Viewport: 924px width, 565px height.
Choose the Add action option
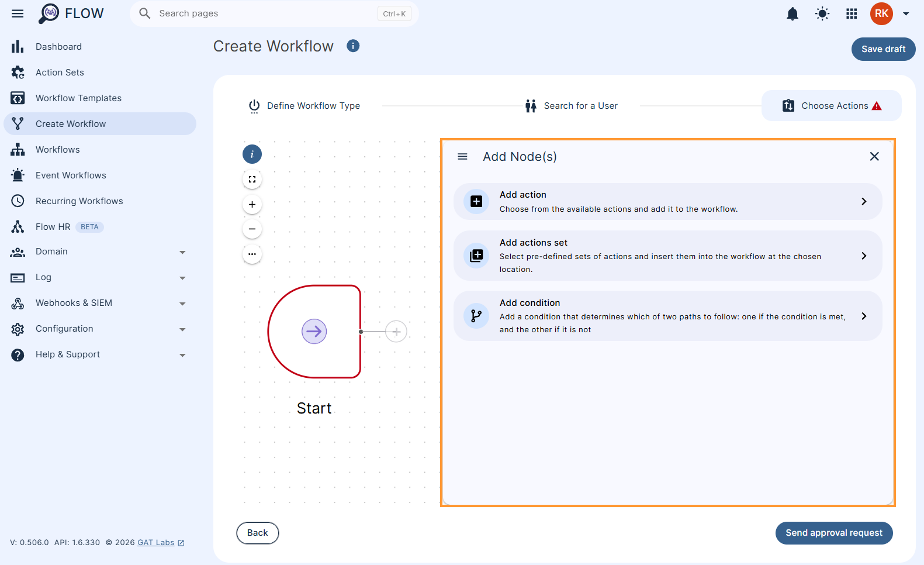667,202
